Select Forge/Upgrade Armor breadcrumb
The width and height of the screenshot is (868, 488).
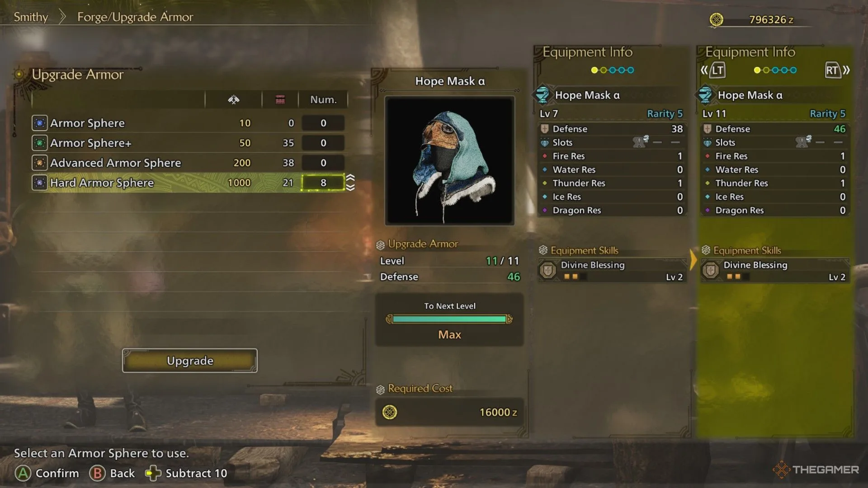point(135,17)
